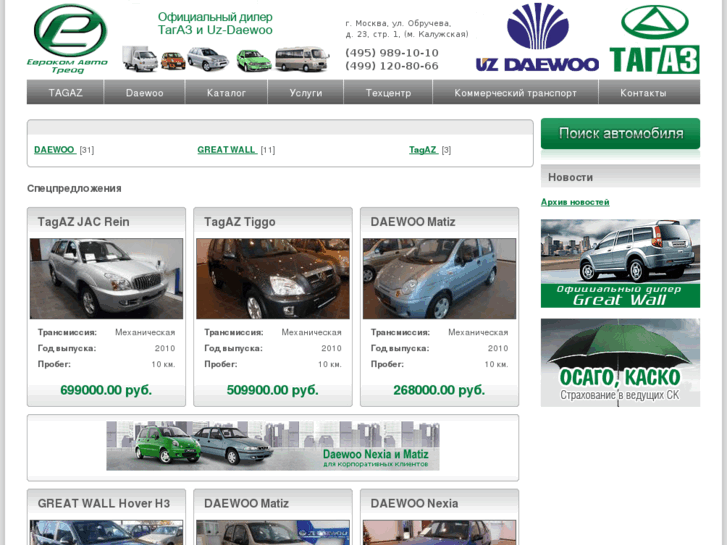Open Коммерческий транспорт menu item
Image resolution: width=727 pixels, height=545 pixels.
516,92
